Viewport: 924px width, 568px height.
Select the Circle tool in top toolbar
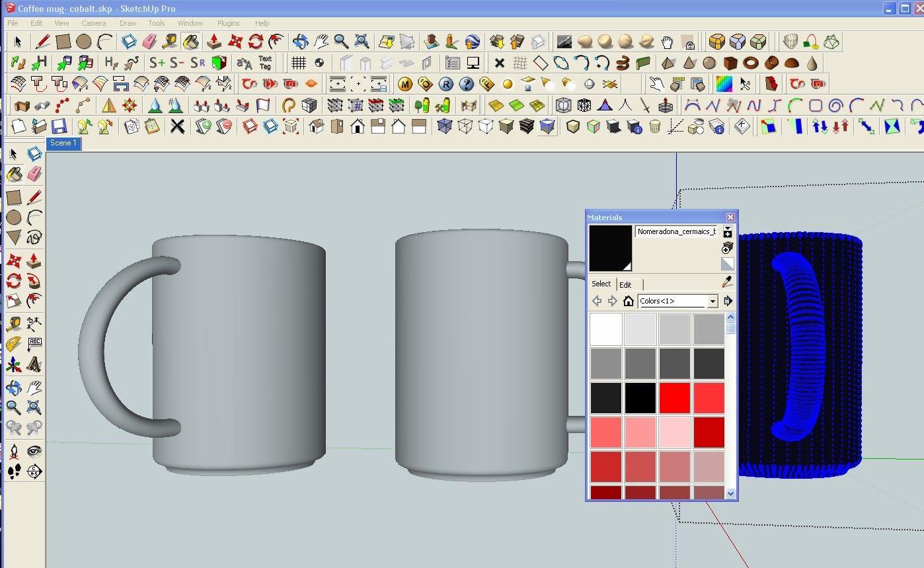tap(84, 42)
